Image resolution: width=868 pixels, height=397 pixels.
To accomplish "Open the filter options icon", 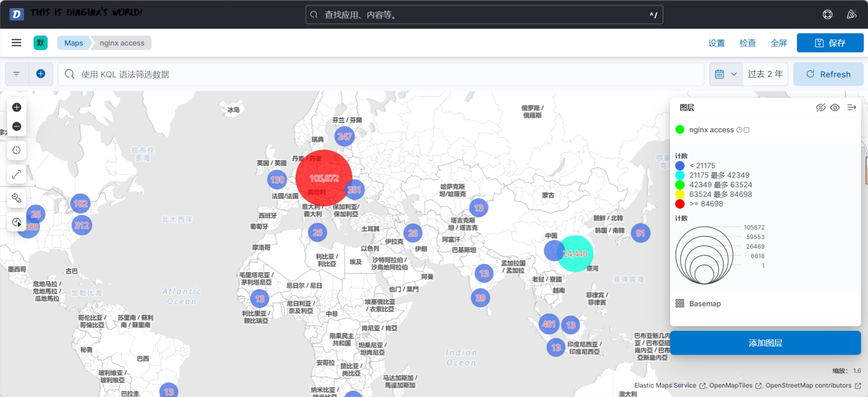I will [17, 74].
